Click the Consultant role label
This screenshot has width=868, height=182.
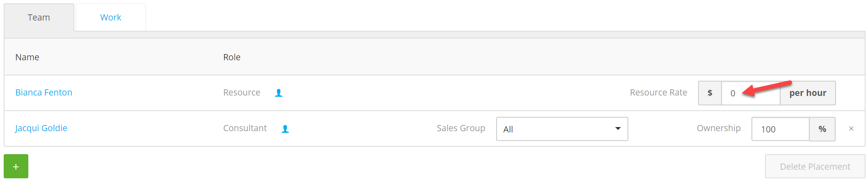tap(245, 128)
